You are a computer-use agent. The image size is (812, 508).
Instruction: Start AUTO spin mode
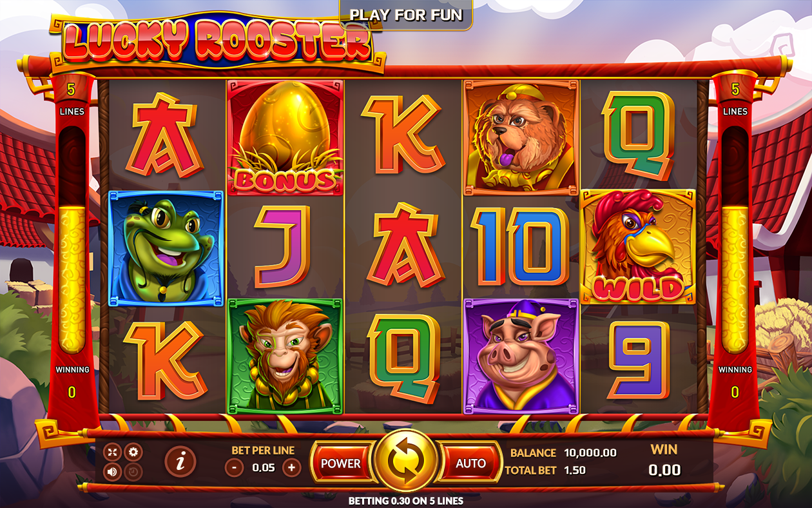coord(470,463)
